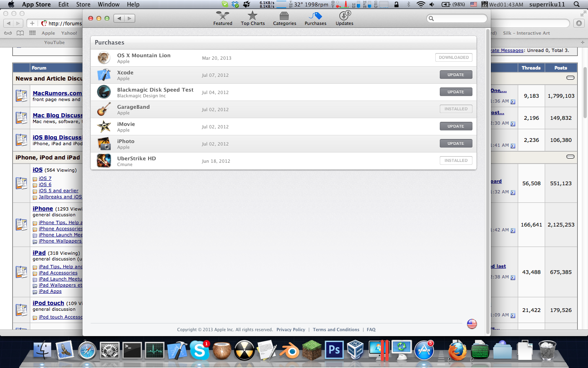Open Finder from the Dock
This screenshot has height=368, width=588.
point(42,350)
